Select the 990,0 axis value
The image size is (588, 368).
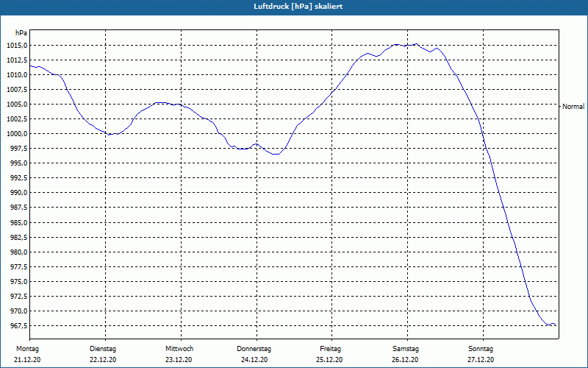(18, 193)
